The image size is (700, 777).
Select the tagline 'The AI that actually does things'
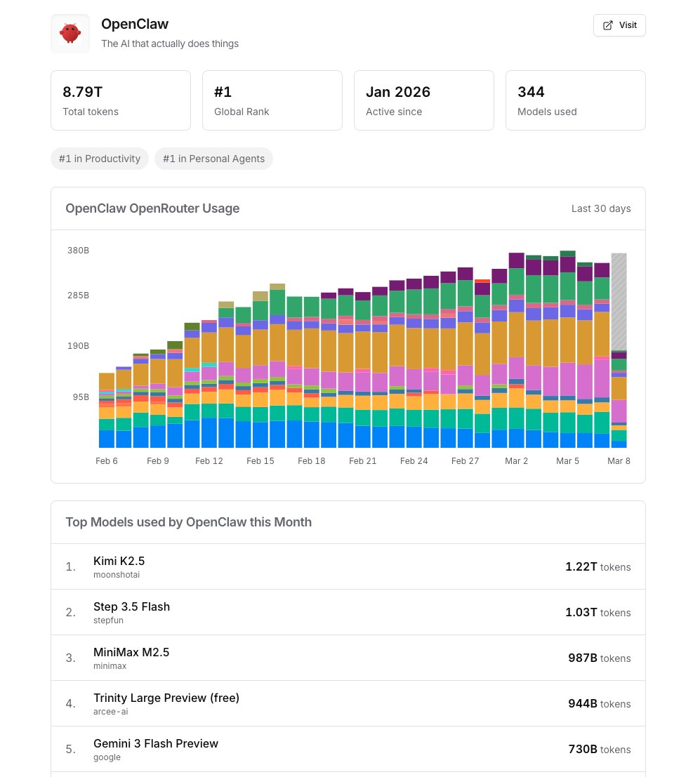pos(170,44)
